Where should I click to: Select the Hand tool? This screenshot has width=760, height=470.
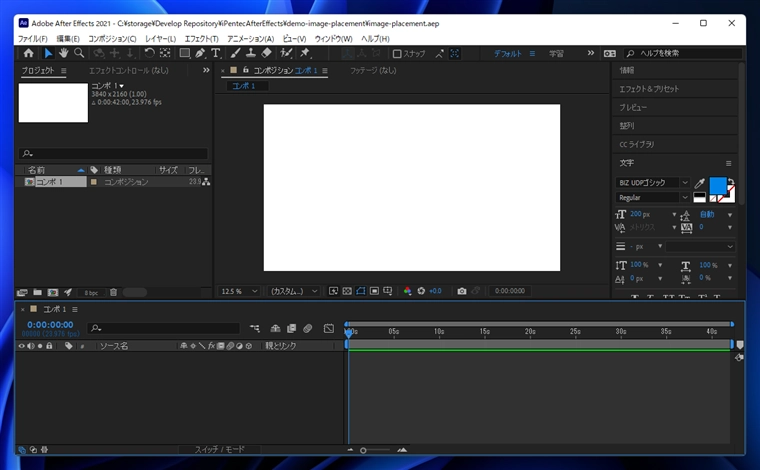[x=63, y=53]
